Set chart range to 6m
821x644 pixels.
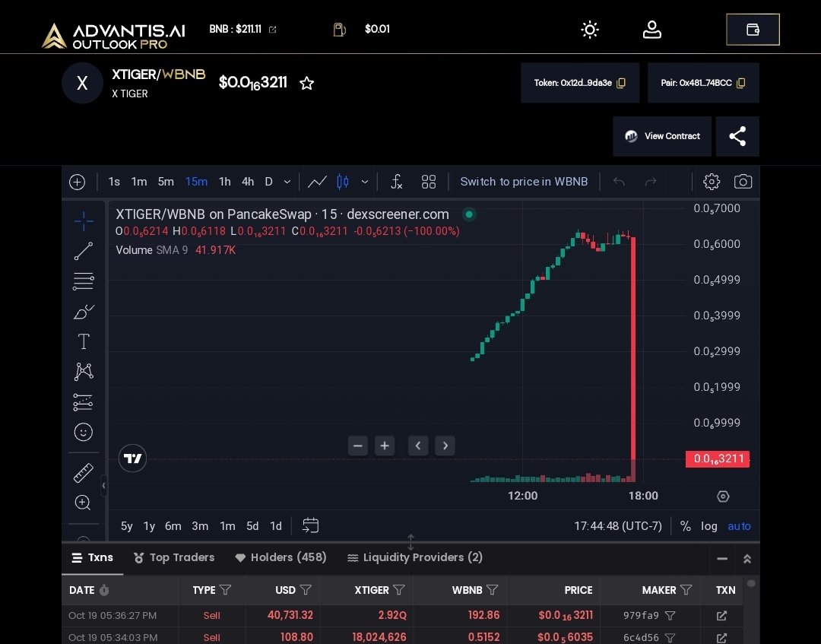(x=173, y=526)
